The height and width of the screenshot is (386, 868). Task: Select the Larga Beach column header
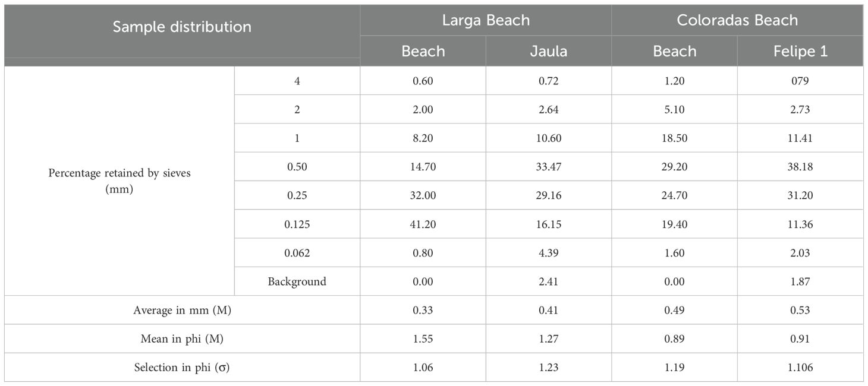pyautogui.click(x=485, y=20)
